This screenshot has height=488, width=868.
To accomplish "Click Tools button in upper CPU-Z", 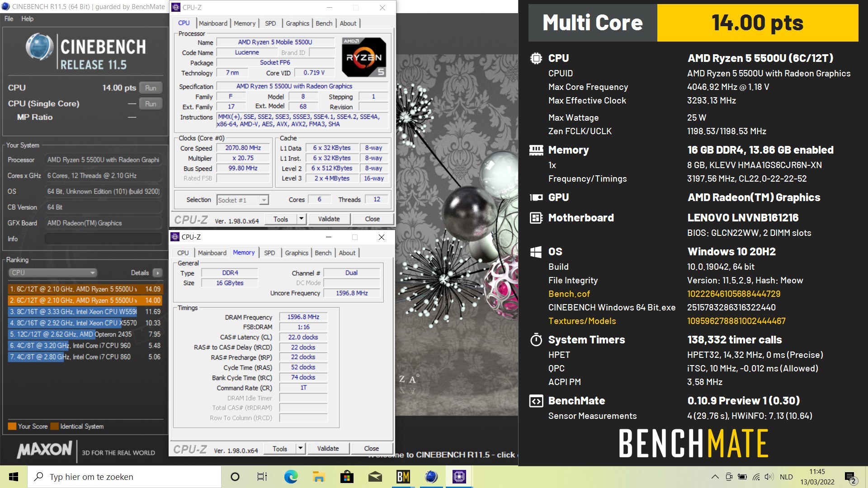I will point(281,219).
